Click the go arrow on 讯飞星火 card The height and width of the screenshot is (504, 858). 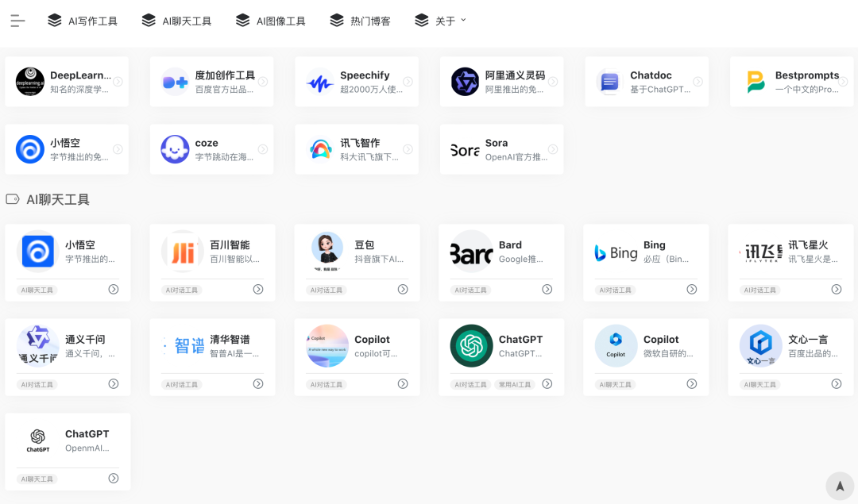(x=837, y=289)
